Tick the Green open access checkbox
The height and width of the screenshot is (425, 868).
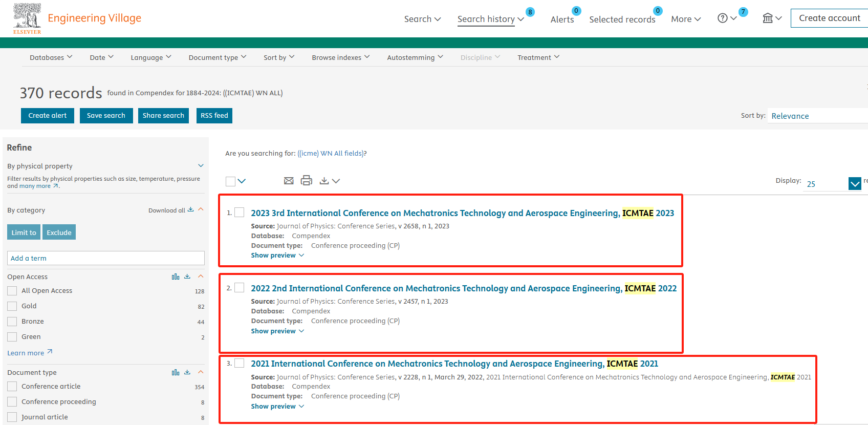12,337
